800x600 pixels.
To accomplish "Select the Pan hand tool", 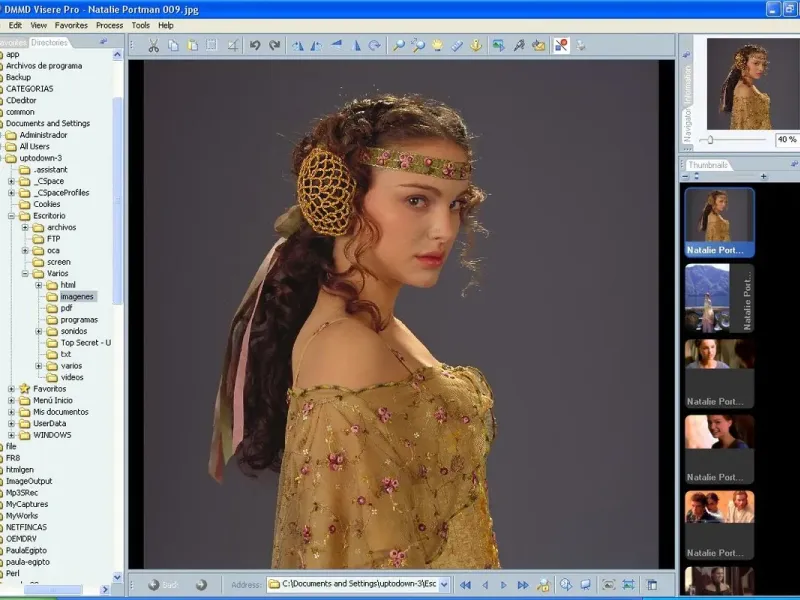I will tap(437, 46).
